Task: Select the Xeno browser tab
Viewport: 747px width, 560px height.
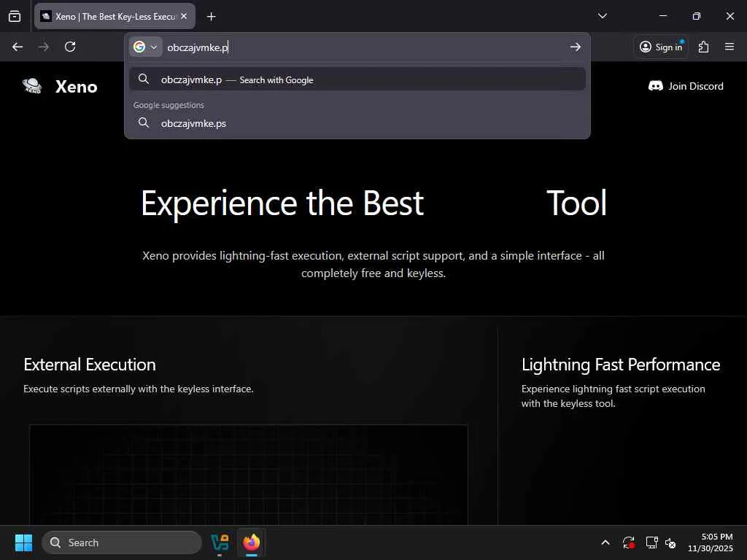Action: (x=115, y=16)
